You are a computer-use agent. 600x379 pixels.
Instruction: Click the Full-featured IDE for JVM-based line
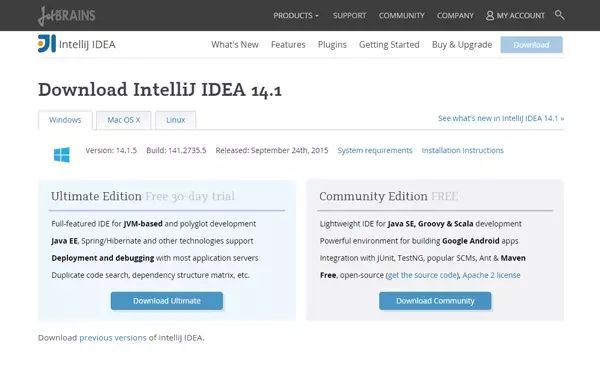click(153, 224)
